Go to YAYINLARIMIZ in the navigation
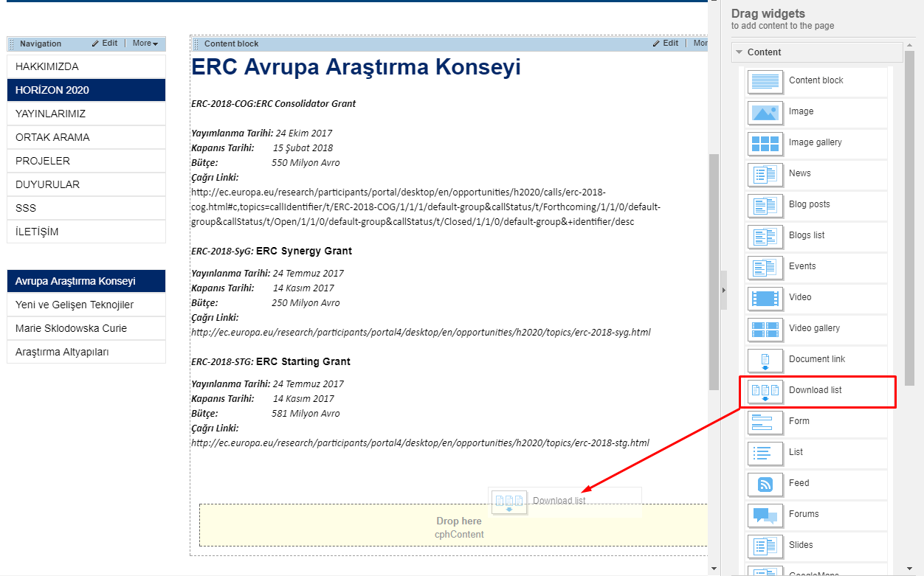 tap(86, 114)
